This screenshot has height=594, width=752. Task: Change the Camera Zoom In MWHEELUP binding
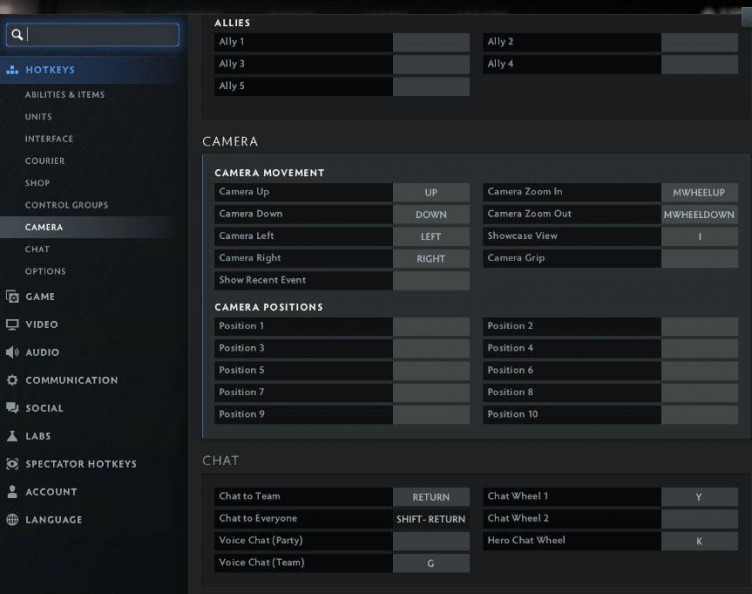point(699,192)
